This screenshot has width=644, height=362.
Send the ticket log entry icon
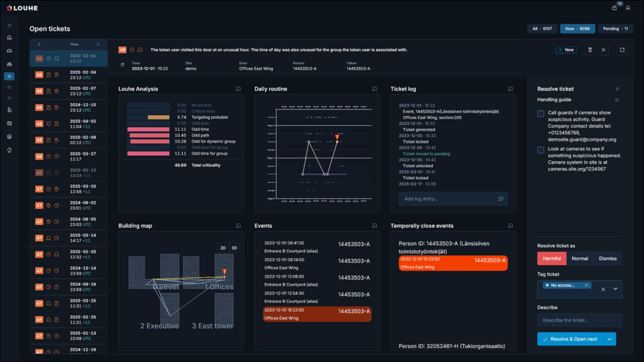[501, 199]
